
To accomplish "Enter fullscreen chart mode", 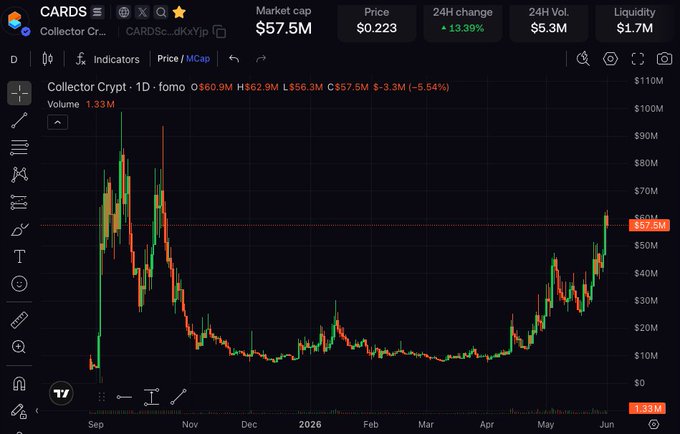I will pos(638,59).
